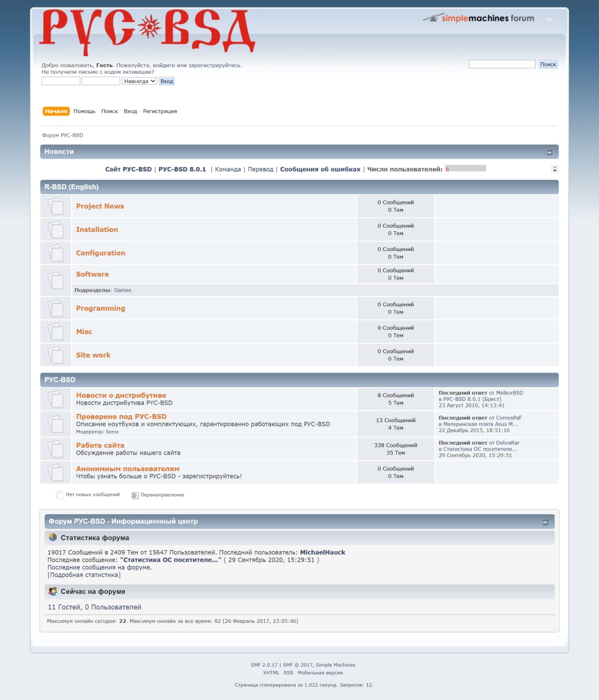
Task: Click the Programming board folder icon
Action: click(x=56, y=308)
